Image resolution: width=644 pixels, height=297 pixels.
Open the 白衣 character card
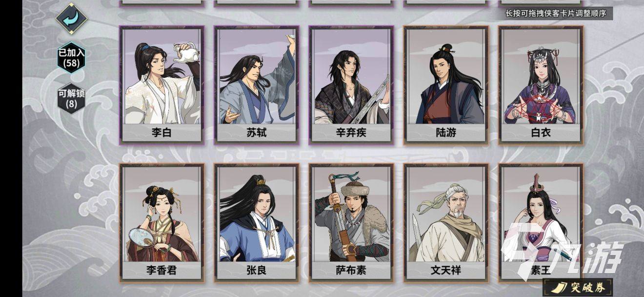(x=541, y=85)
